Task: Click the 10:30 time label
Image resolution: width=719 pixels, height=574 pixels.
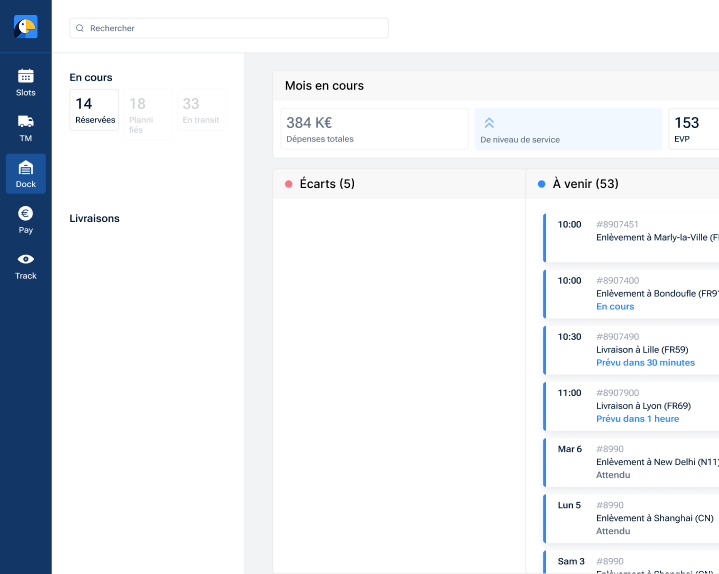Action: coord(569,337)
